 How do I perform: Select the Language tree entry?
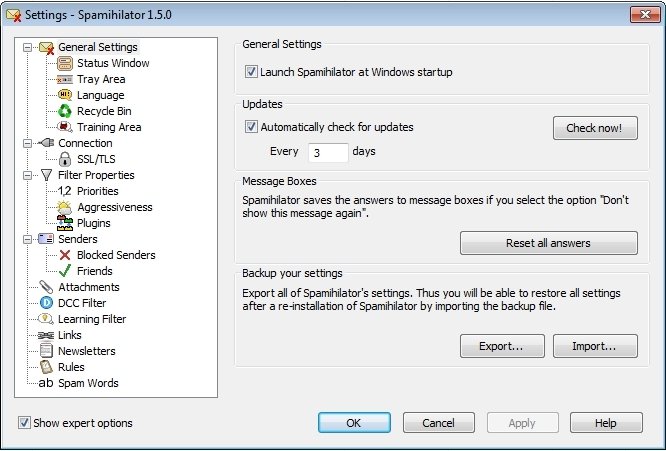click(x=101, y=95)
